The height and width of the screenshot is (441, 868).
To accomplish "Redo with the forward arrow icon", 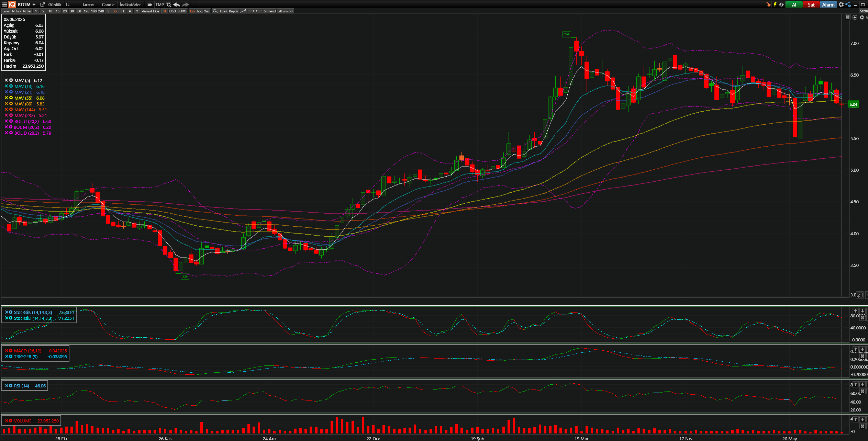I will [x=185, y=4].
